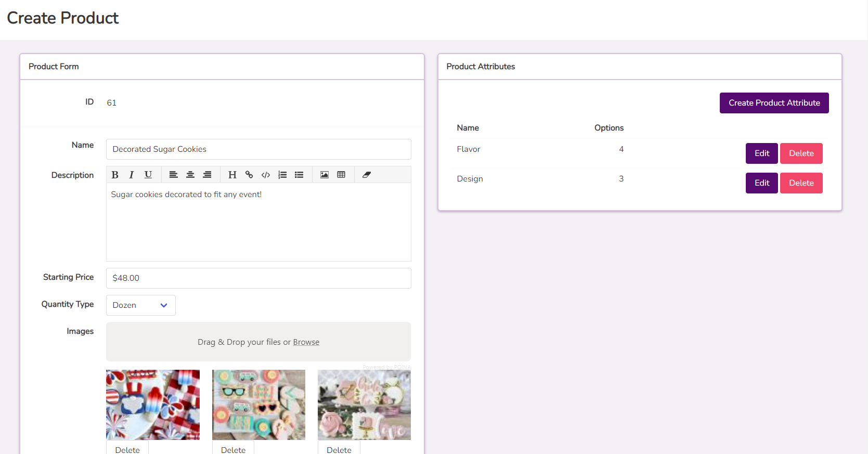Click the Browse link to upload files
Viewport: 868px width, 454px height.
306,342
